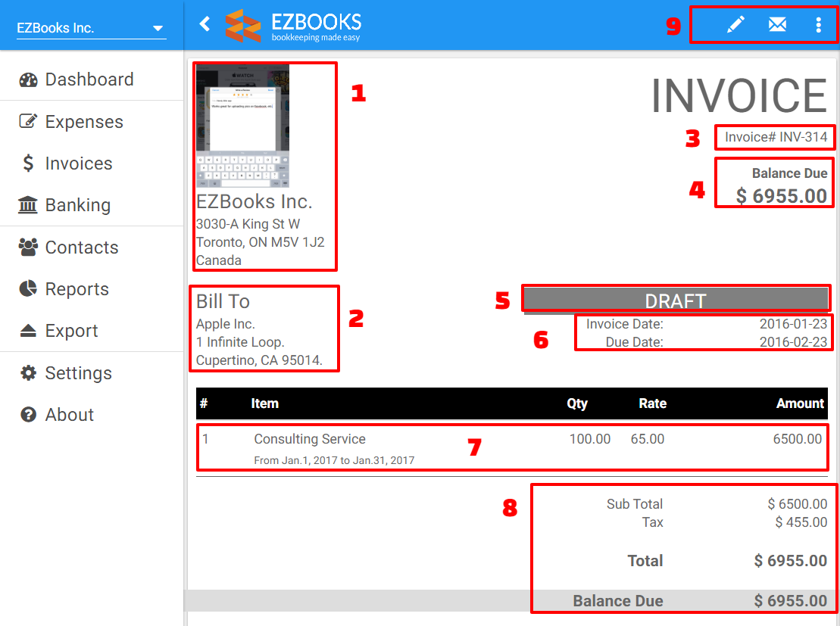Expand the EZBooks Inc. company dropdown

(91, 28)
